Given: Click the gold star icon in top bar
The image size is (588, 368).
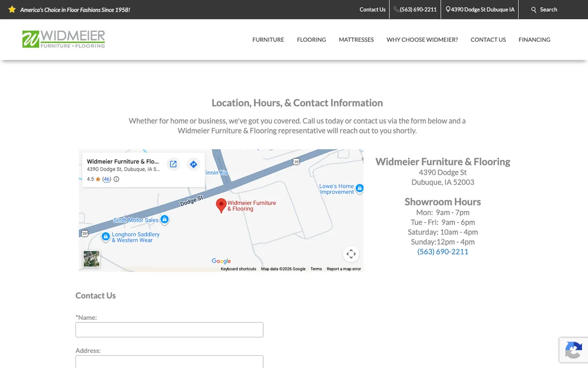Looking at the screenshot, I should pos(12,9).
